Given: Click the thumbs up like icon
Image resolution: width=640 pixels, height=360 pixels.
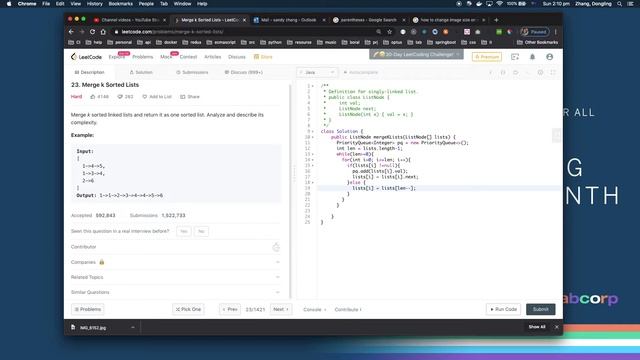Looking at the screenshot, I should click(93, 97).
